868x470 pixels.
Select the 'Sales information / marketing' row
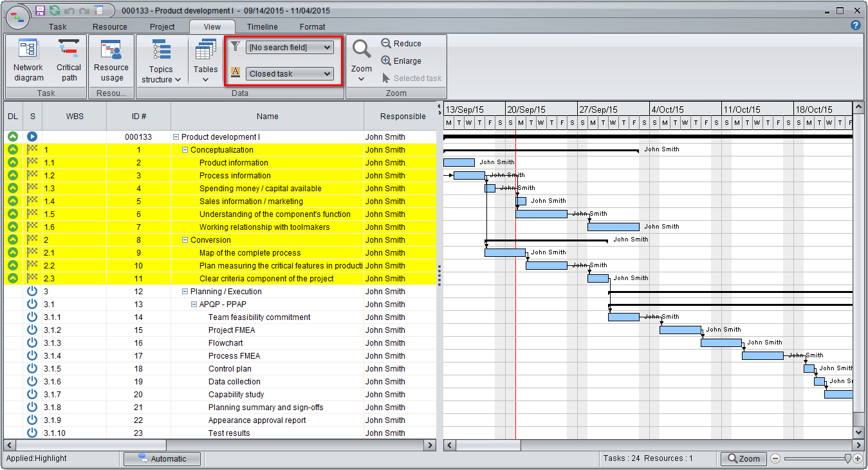point(220,201)
